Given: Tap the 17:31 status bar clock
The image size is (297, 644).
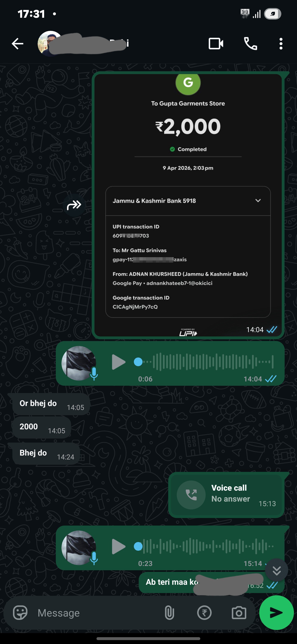Looking at the screenshot, I should [x=31, y=14].
